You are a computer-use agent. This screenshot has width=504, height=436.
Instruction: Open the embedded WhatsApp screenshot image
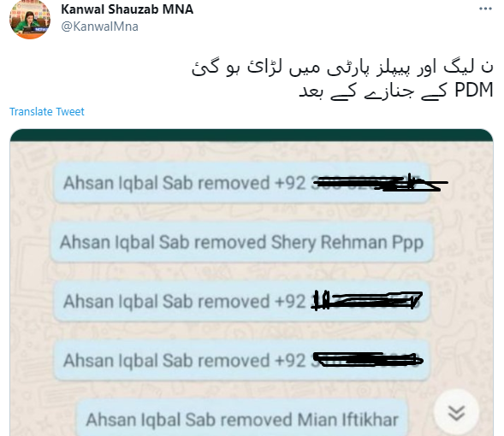[x=252, y=282]
